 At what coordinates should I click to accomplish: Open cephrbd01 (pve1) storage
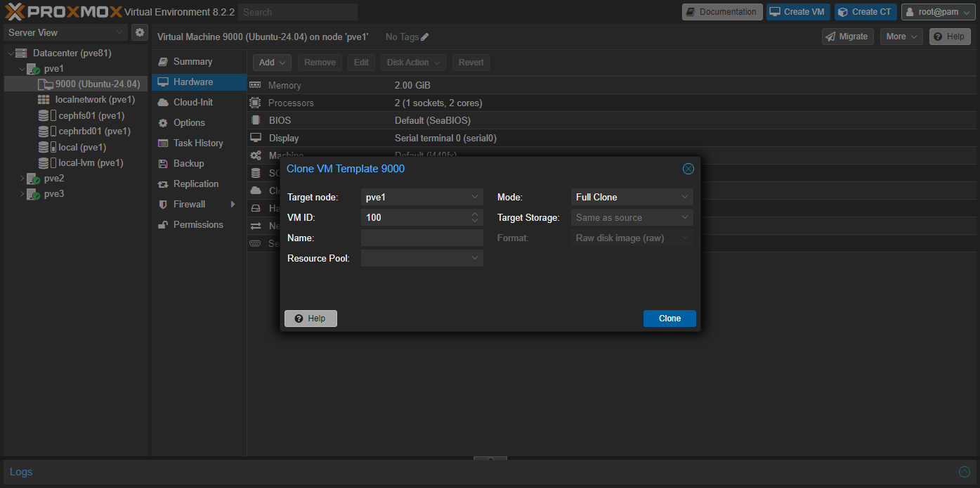[94, 131]
